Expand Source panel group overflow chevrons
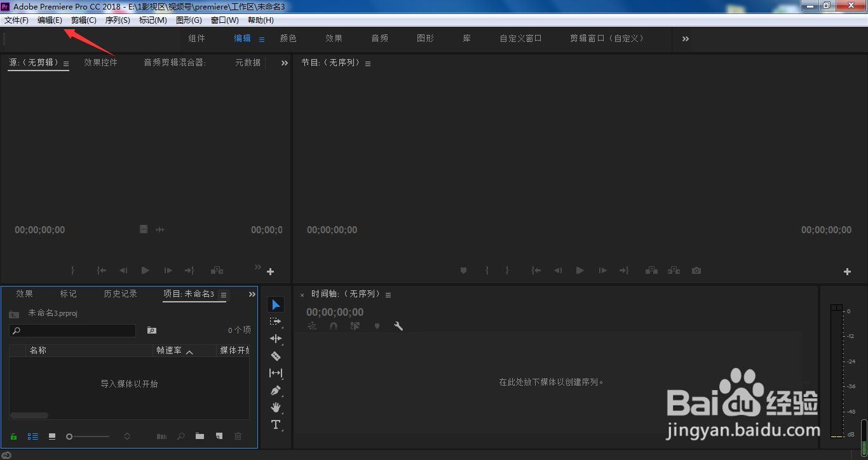This screenshot has height=460, width=868. [x=285, y=63]
